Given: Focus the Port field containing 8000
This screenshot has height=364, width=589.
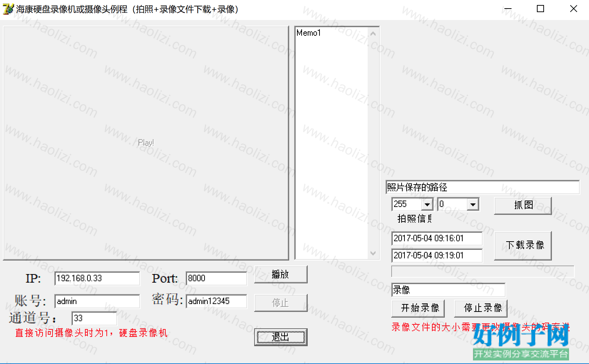Looking at the screenshot, I should pos(216,278).
